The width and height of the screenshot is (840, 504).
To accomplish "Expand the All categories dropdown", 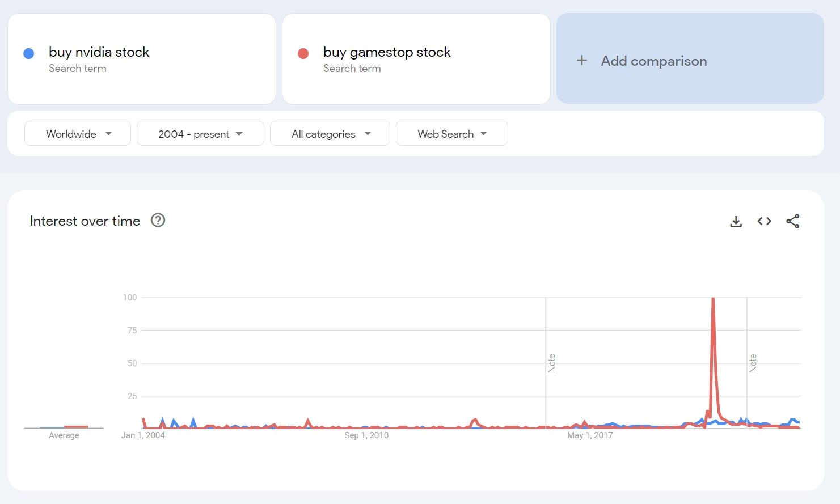I will 330,134.
